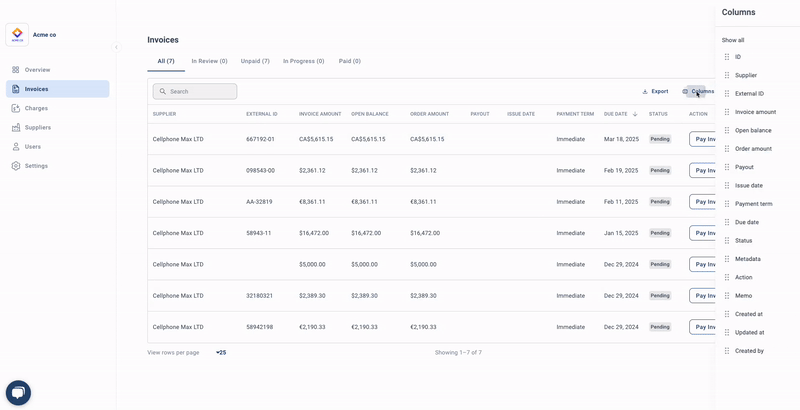Toggle the Payout column in Columns panel
Viewport: 800px width, 410px height.
point(744,167)
